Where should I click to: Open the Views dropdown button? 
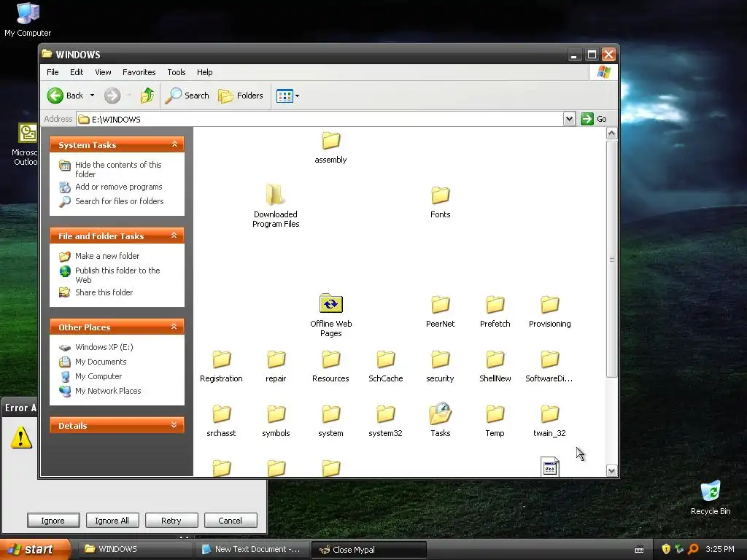tap(287, 96)
